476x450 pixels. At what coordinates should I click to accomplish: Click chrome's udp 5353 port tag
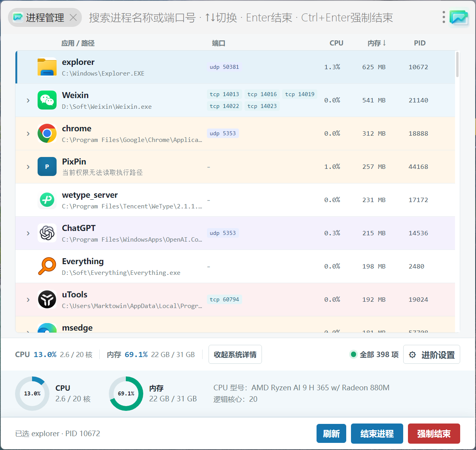click(223, 133)
